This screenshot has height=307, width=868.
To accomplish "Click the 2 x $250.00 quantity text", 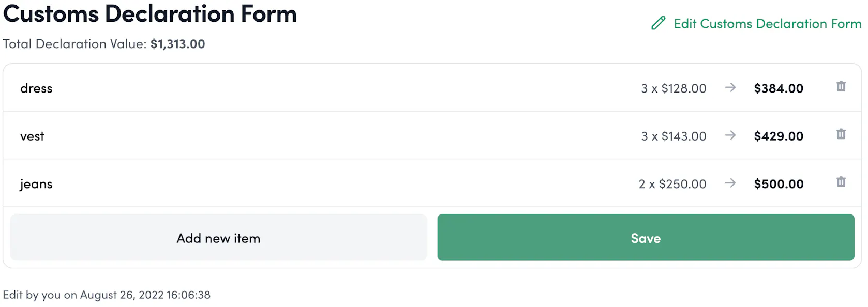I will [672, 184].
